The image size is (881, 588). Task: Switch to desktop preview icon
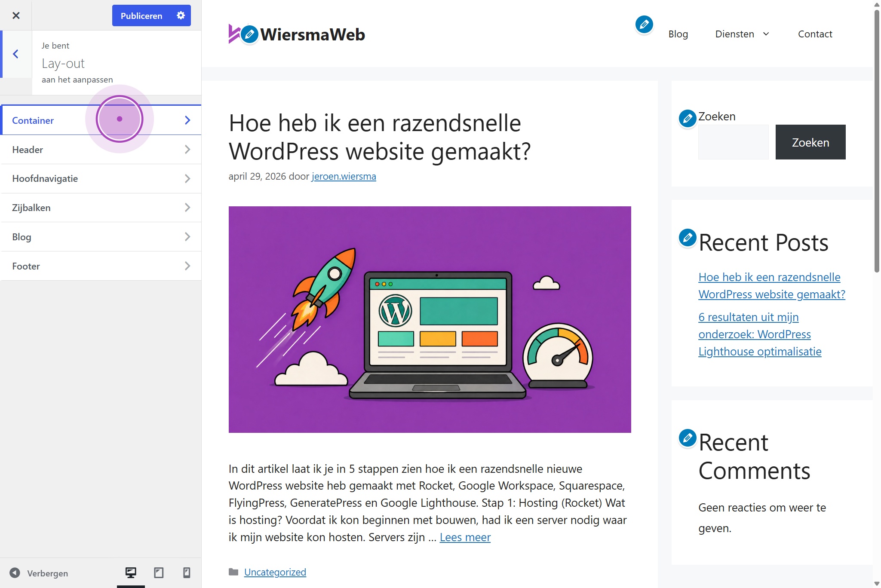(x=131, y=573)
